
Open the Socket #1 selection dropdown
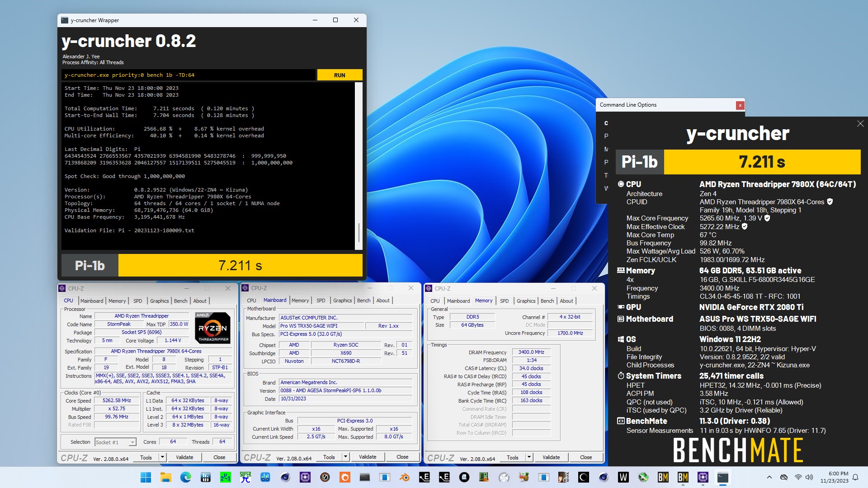115,442
